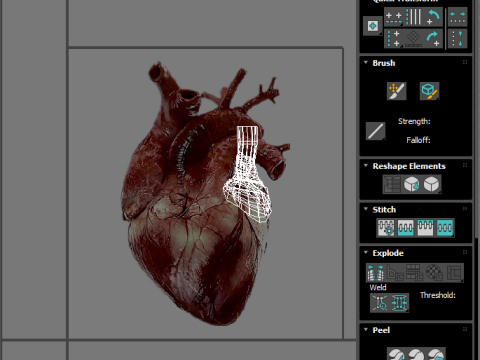Select the Relax brush cube icon

click(429, 91)
